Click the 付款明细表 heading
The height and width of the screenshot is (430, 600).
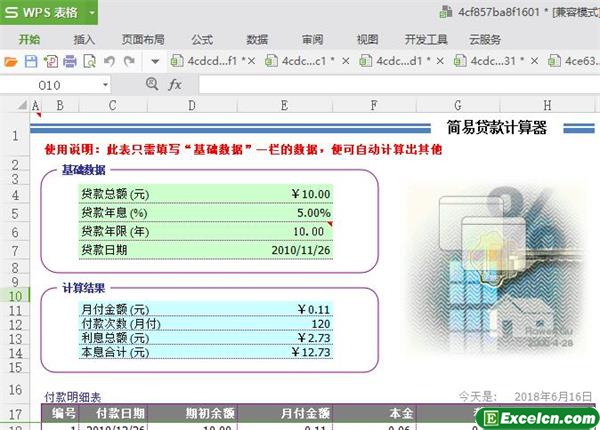tap(72, 397)
